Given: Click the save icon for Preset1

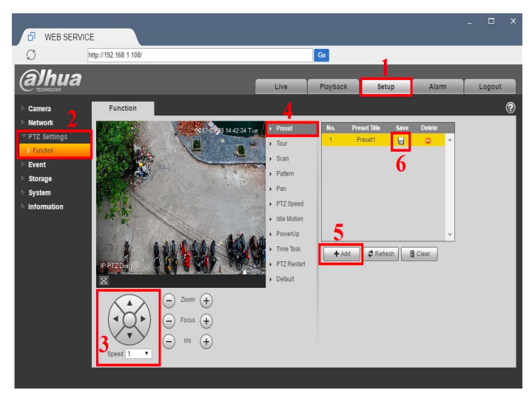Looking at the screenshot, I should 400,141.
